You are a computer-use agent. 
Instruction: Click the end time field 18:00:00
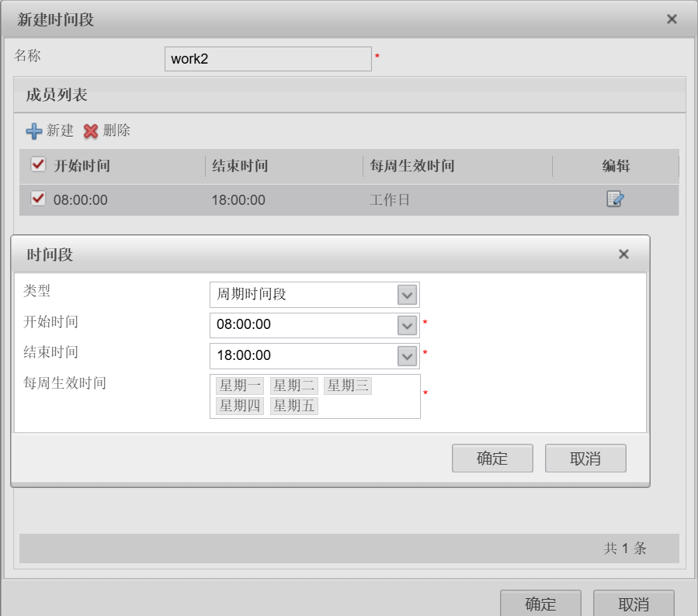pyautogui.click(x=314, y=356)
